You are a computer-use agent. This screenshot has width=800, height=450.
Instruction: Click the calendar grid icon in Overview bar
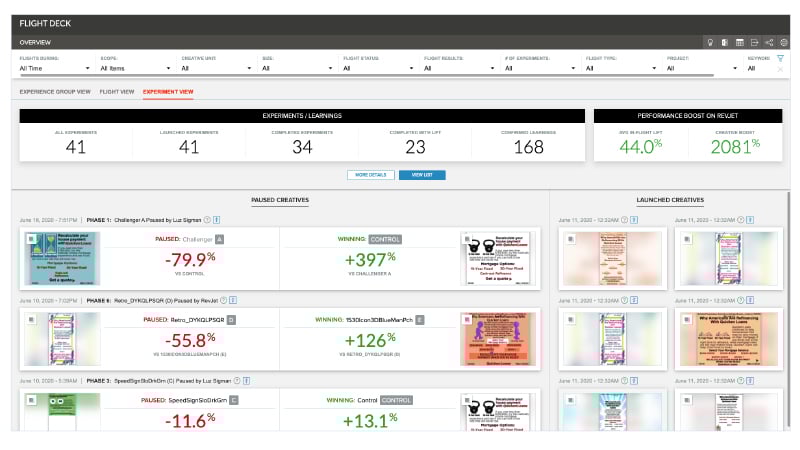(x=740, y=43)
